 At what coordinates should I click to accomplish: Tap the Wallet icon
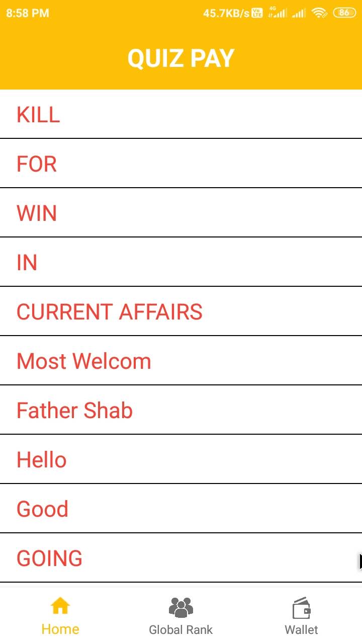[x=302, y=608]
